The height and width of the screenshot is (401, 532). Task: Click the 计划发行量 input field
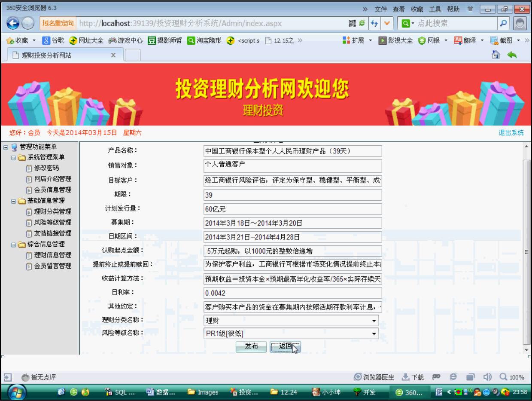pyautogui.click(x=293, y=209)
